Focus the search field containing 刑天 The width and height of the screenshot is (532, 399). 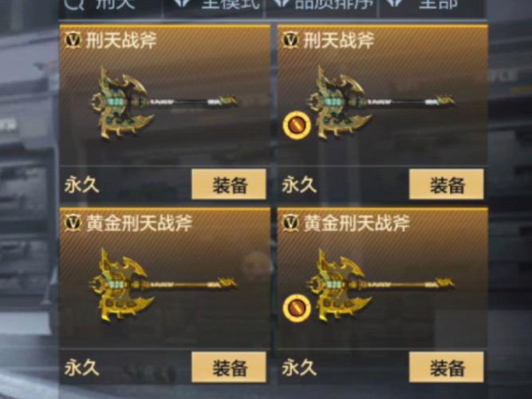(112, 6)
